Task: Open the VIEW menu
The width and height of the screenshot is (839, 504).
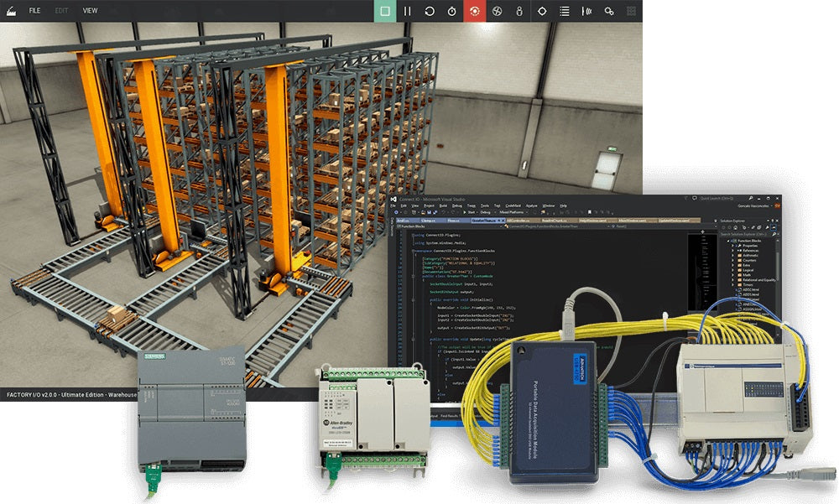Action: pos(90,11)
